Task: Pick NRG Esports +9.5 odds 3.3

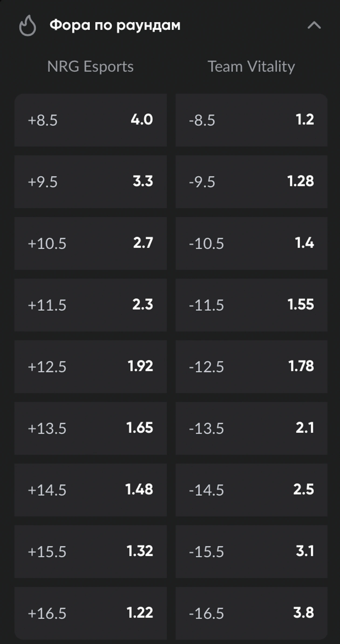Action: pos(91,182)
